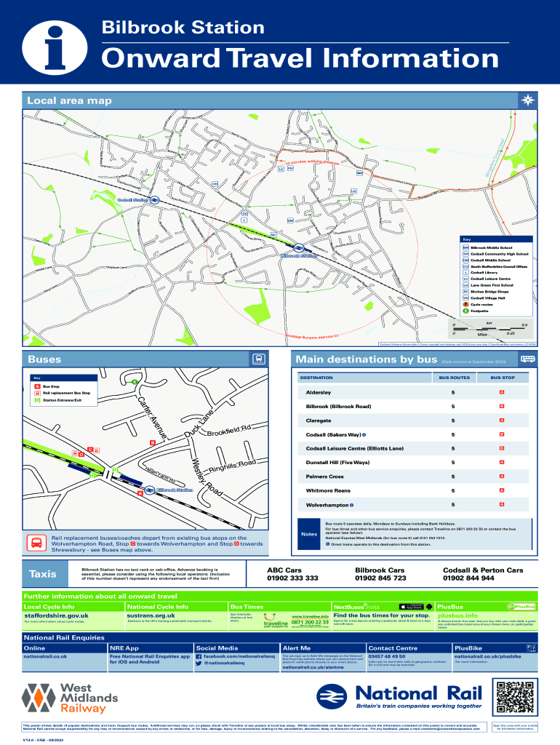Open the nationalrail.co.uk/alertme link
The height and width of the screenshot is (745, 560).
[x=313, y=668]
